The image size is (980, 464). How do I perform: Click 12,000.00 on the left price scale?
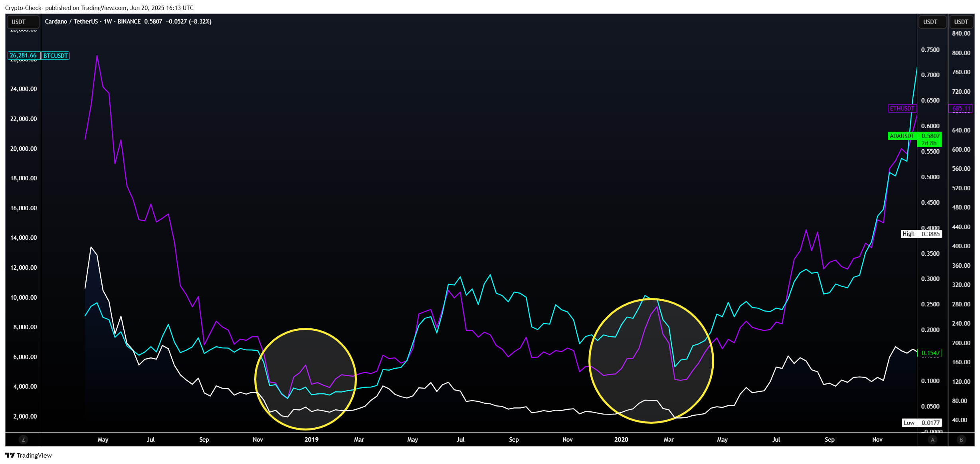point(24,268)
